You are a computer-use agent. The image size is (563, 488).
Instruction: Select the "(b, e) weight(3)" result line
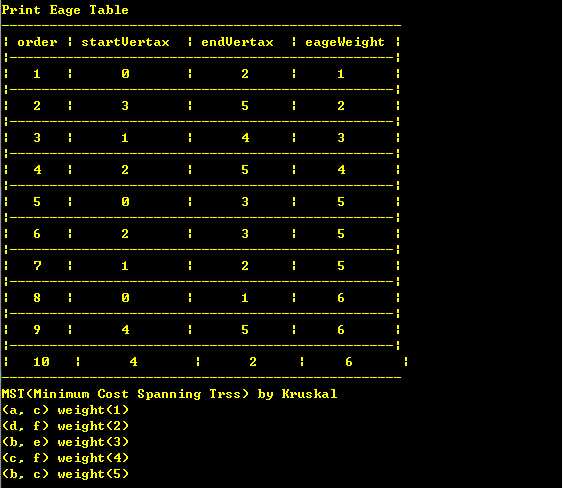tap(65, 442)
